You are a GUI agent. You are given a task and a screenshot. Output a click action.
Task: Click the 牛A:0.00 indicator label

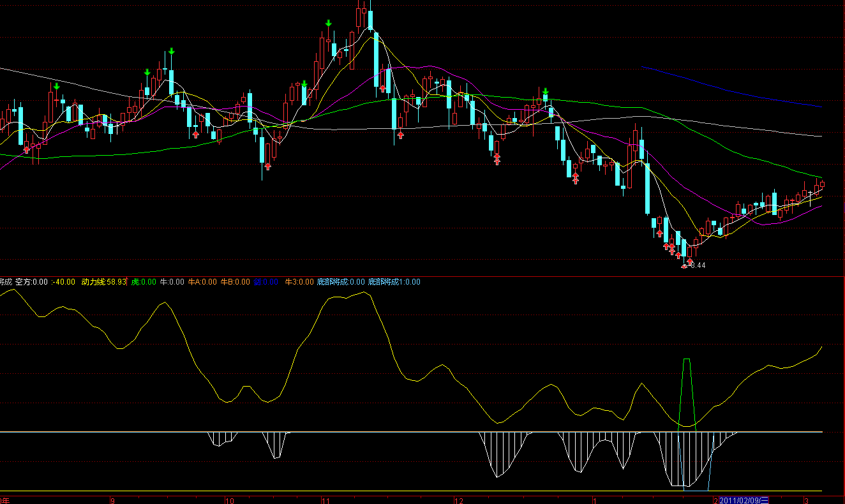pos(202,281)
